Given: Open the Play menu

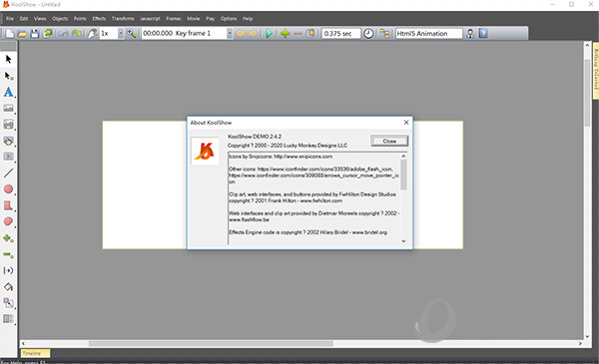Looking at the screenshot, I should click(210, 19).
